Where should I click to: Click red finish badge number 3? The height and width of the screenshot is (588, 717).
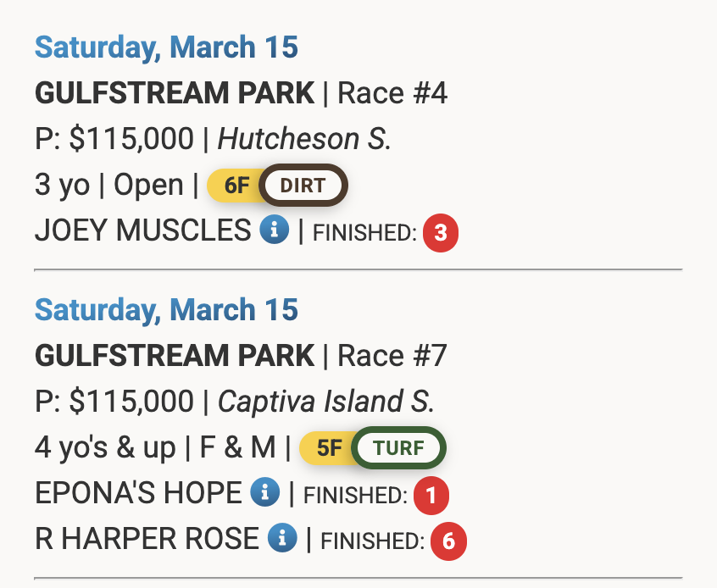[x=440, y=233]
